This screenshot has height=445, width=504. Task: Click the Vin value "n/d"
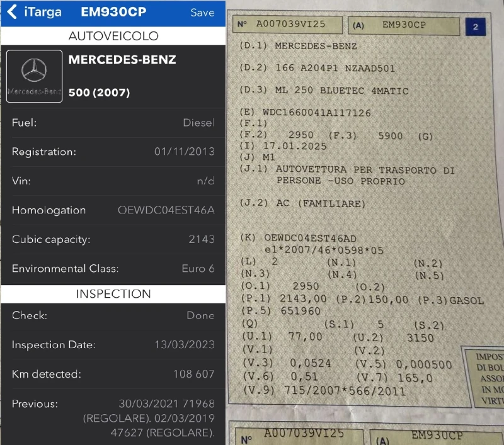(205, 181)
